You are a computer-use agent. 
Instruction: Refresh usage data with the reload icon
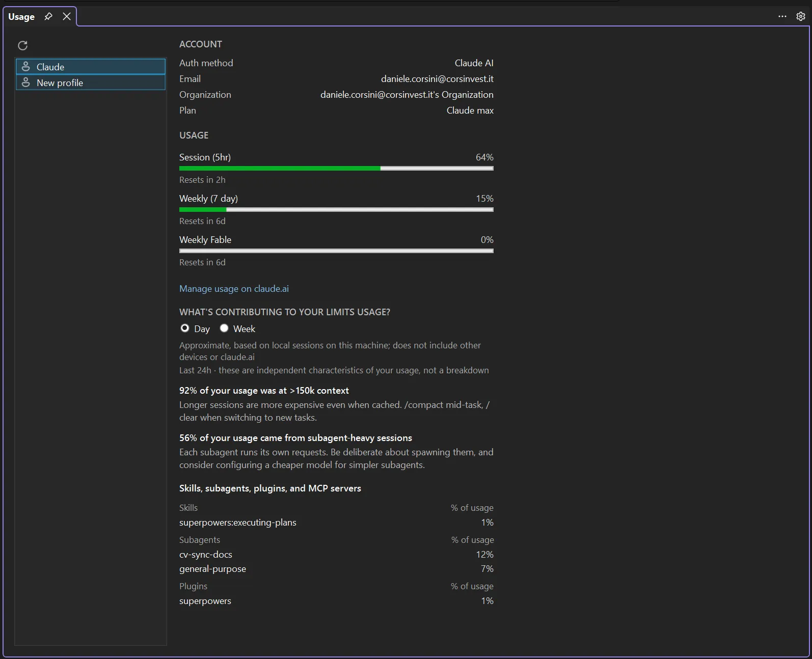(22, 46)
